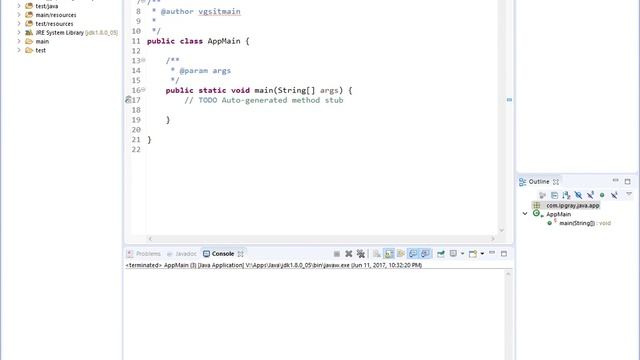Select AppMain class in Outline
This screenshot has height=360, width=640.
tap(558, 214)
